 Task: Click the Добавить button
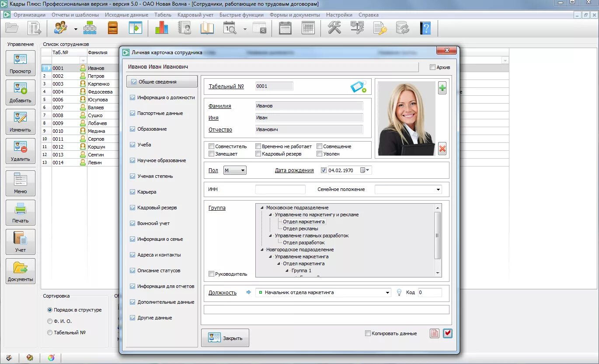click(21, 92)
